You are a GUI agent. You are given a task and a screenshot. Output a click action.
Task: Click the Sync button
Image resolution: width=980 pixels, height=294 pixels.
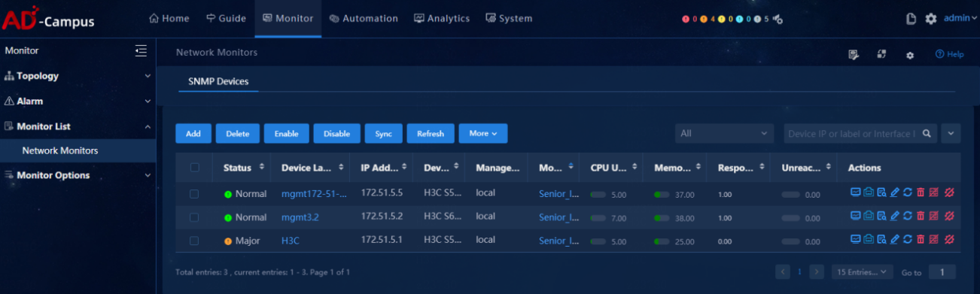click(x=384, y=133)
